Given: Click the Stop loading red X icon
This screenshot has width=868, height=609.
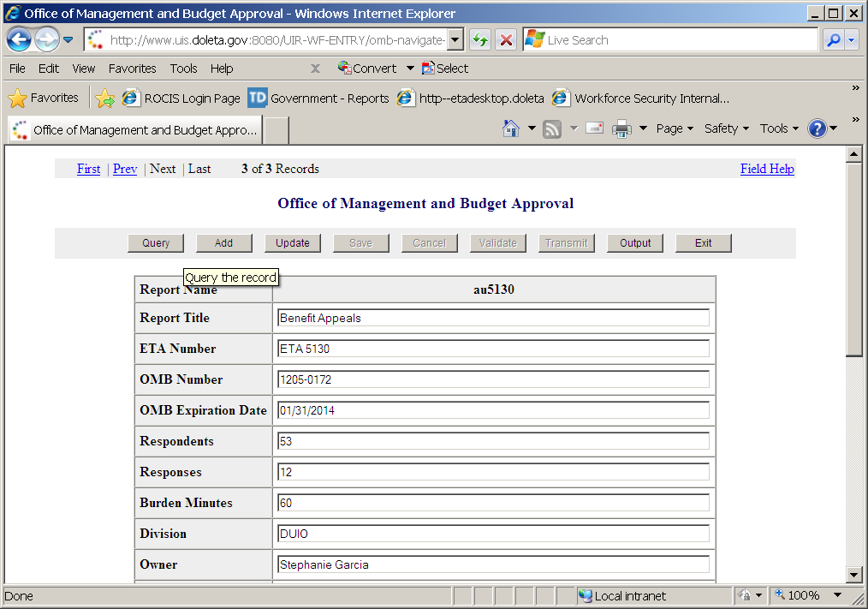Looking at the screenshot, I should pos(506,40).
